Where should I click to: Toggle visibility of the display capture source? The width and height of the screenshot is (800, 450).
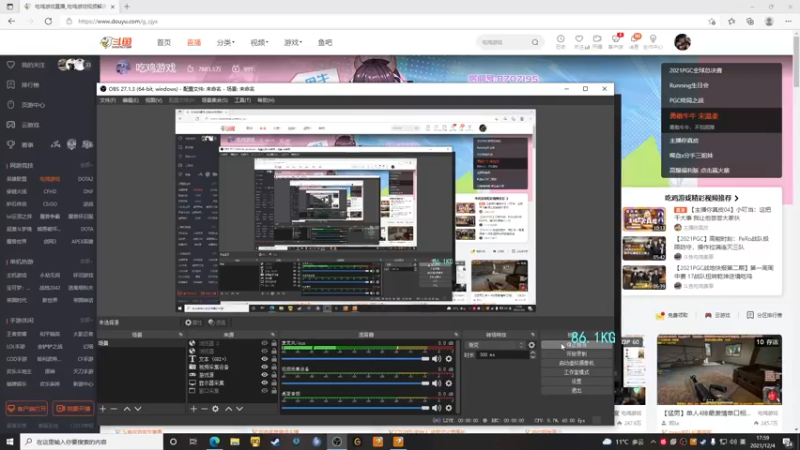264,383
